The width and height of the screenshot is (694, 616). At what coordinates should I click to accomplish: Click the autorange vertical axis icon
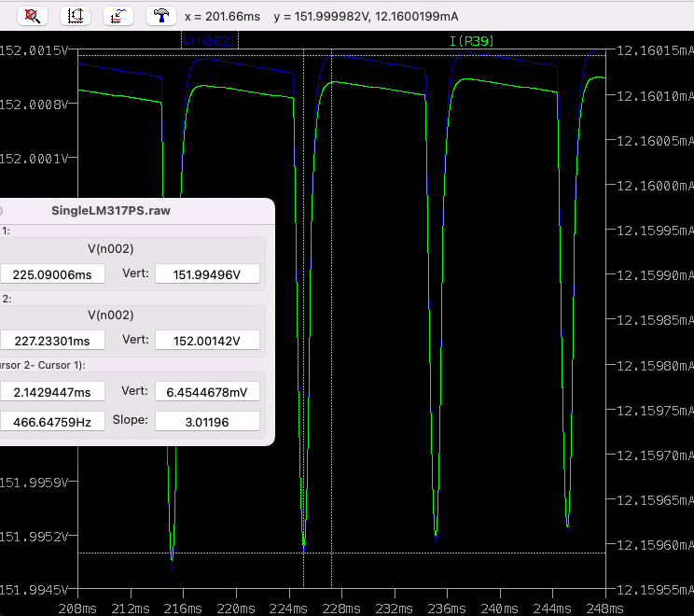76,16
